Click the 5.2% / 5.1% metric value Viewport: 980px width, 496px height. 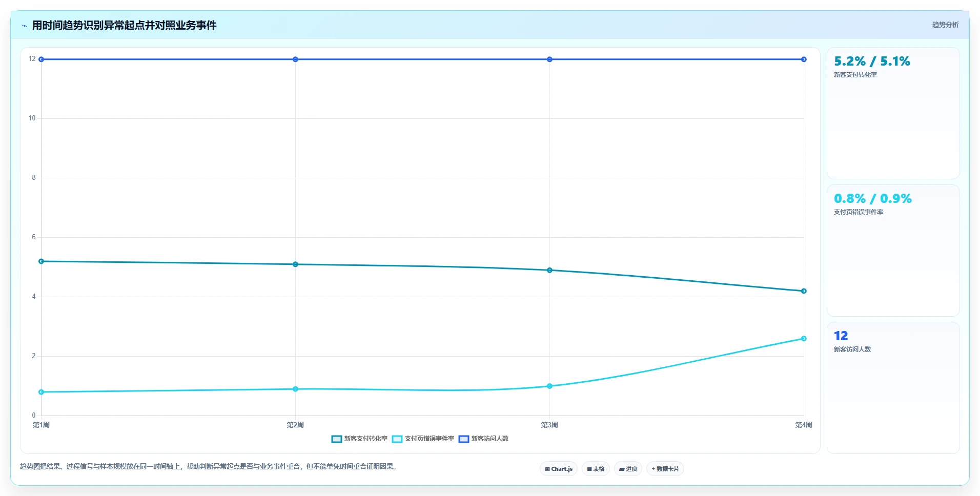872,61
